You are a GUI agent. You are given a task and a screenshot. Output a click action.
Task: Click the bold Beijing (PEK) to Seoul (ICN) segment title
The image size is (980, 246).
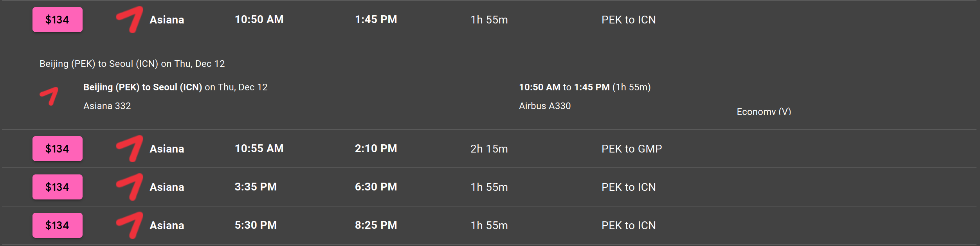pos(142,87)
